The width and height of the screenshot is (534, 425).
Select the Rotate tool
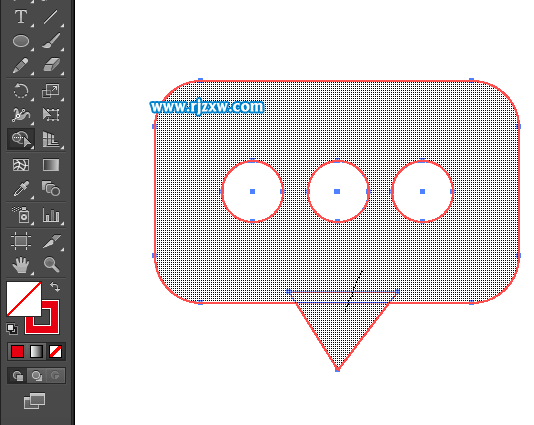[x=21, y=91]
